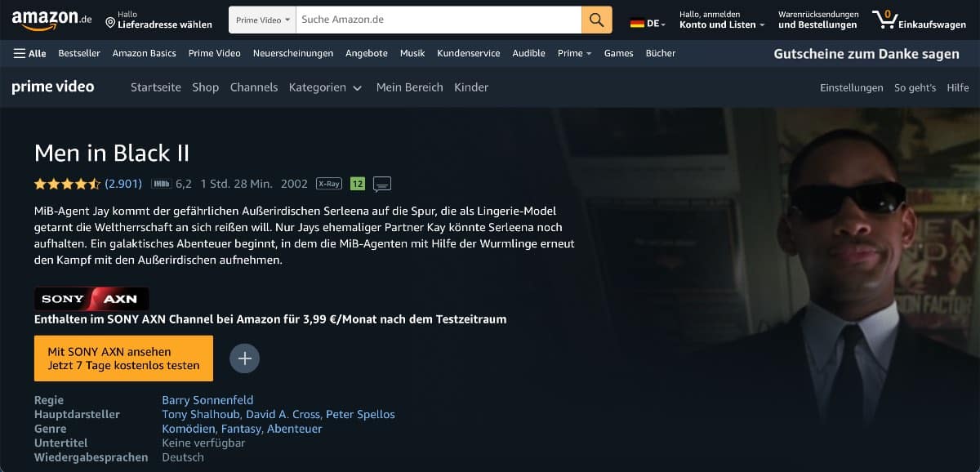
Task: Open Einstellungen link
Action: tap(852, 87)
